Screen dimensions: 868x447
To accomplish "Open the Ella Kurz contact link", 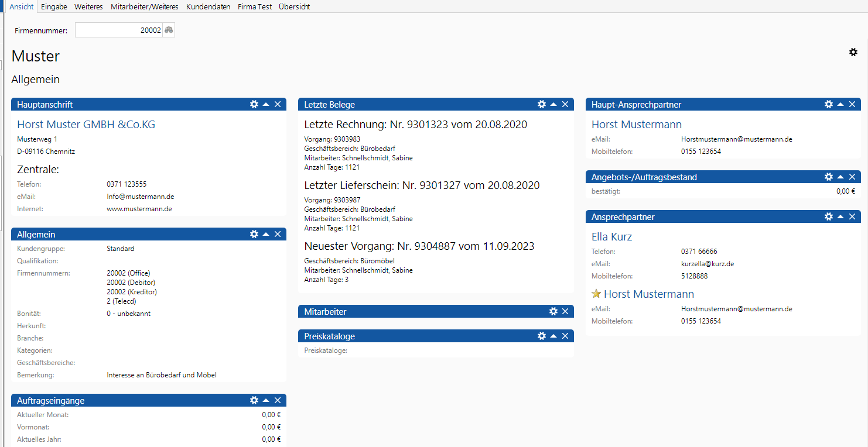I will tap(611, 236).
